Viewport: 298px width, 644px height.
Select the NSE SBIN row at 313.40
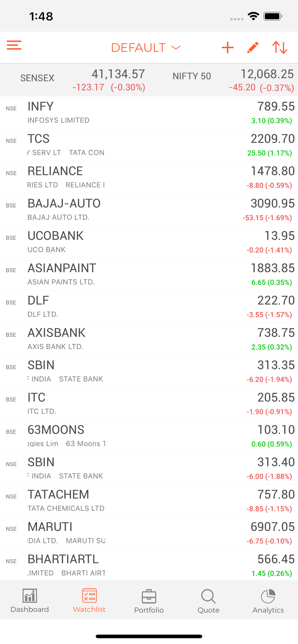(149, 468)
